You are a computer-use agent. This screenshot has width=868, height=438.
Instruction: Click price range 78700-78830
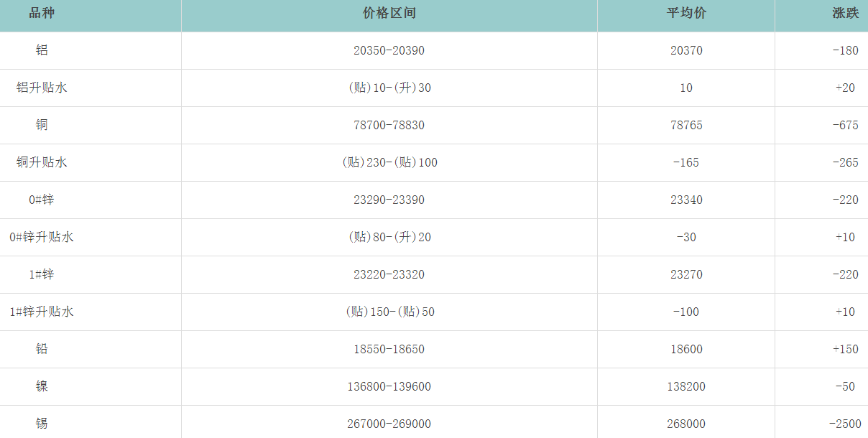point(389,126)
